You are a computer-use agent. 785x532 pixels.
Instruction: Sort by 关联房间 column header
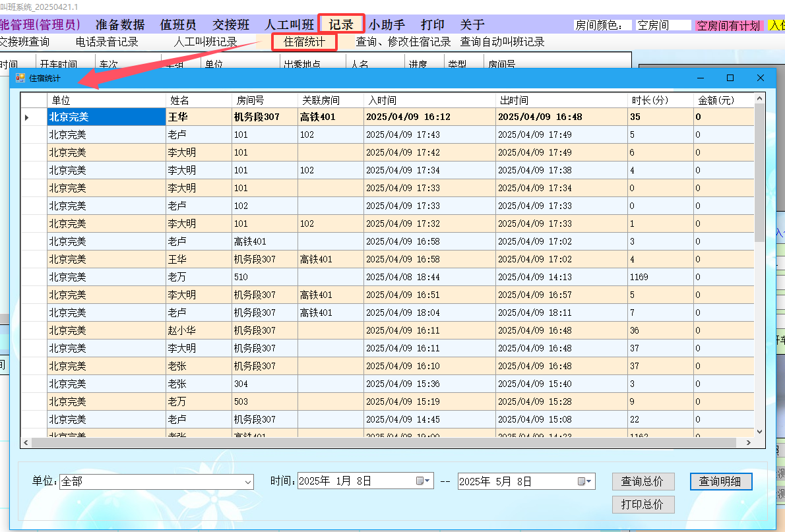pos(331,100)
